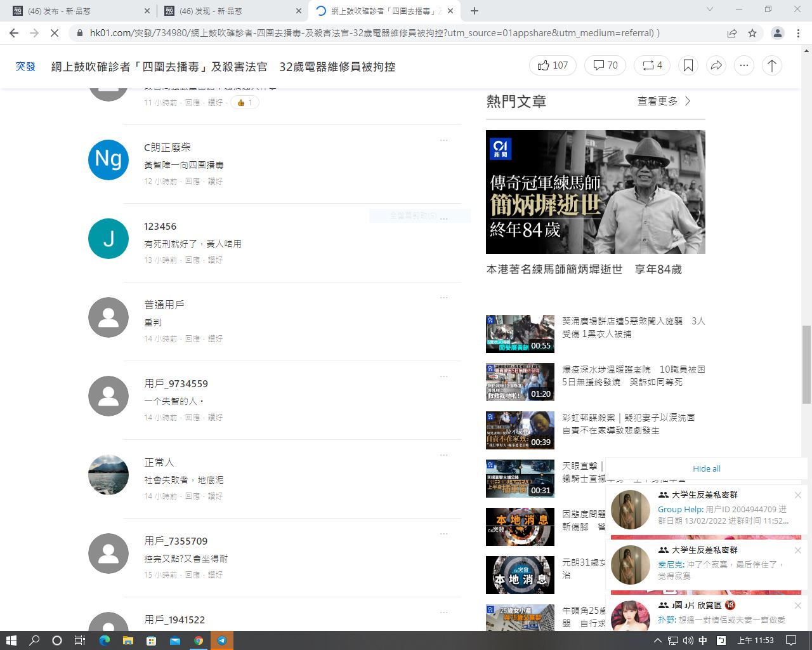Click the page vertical scrollbar thumb
Screen dimensions: 812x650
click(x=806, y=364)
